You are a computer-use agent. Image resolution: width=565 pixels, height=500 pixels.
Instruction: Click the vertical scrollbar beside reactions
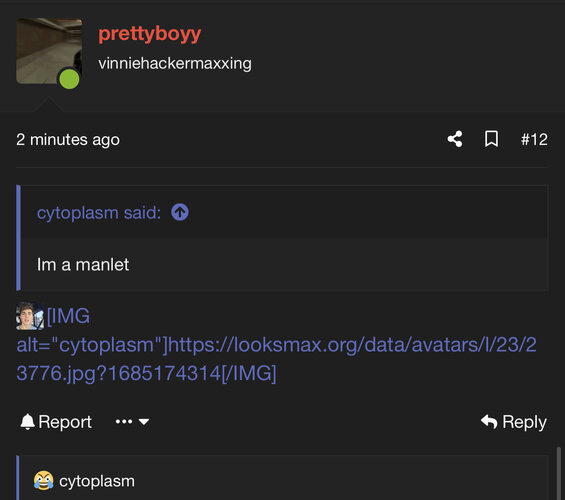click(x=558, y=473)
